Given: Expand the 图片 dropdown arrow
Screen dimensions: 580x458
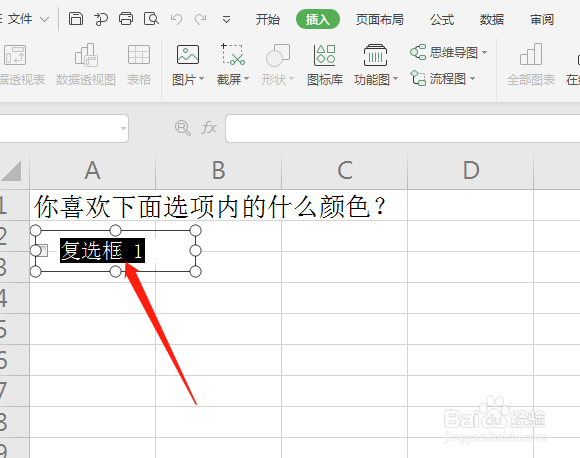Looking at the screenshot, I should [202, 78].
